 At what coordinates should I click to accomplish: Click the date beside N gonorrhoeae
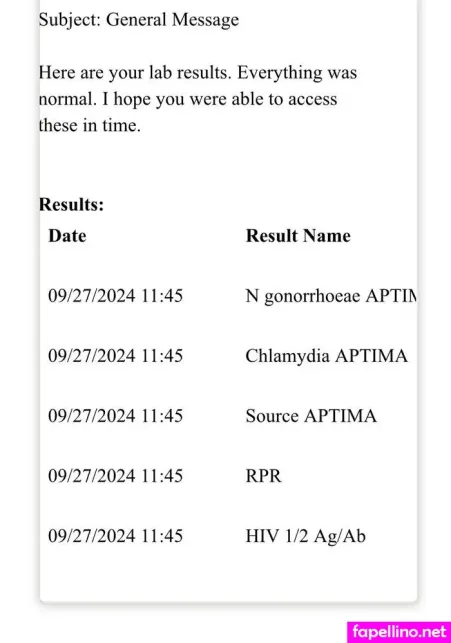(x=116, y=296)
